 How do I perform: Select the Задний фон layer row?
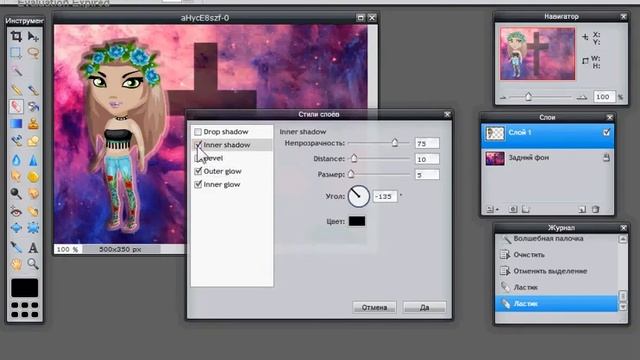pyautogui.click(x=547, y=158)
